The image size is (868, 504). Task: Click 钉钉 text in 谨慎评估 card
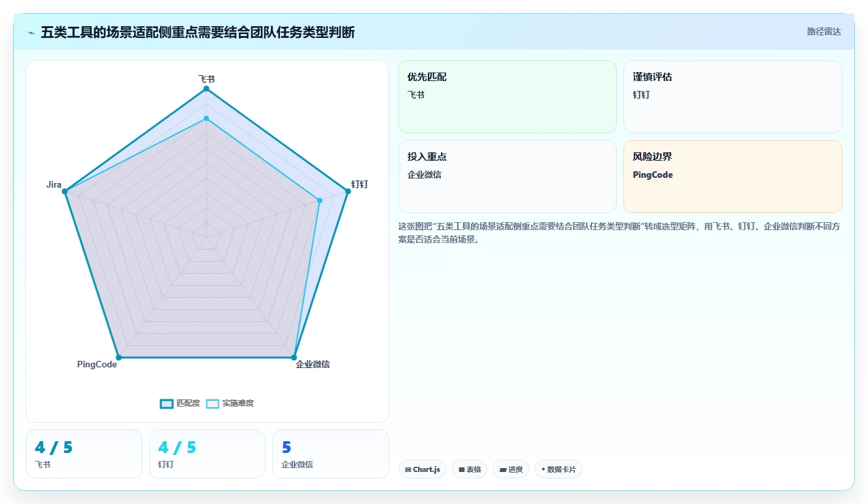[x=641, y=95]
